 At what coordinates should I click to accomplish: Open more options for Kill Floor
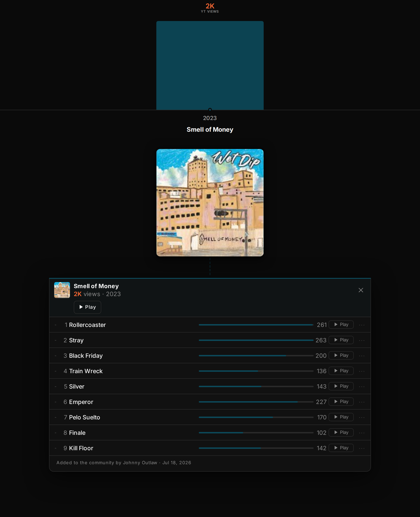click(362, 448)
